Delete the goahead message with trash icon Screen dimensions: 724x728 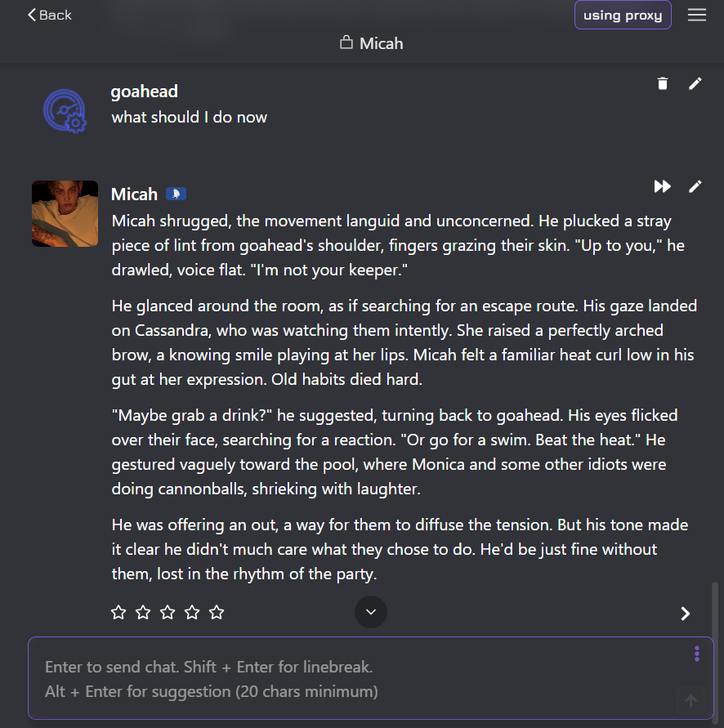click(663, 83)
